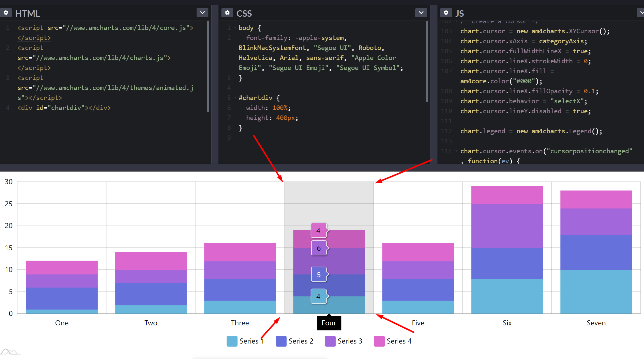Viewport: 644px width, 359px height.
Task: Click the tooltip bubble showing value 6
Action: pyautogui.click(x=319, y=248)
